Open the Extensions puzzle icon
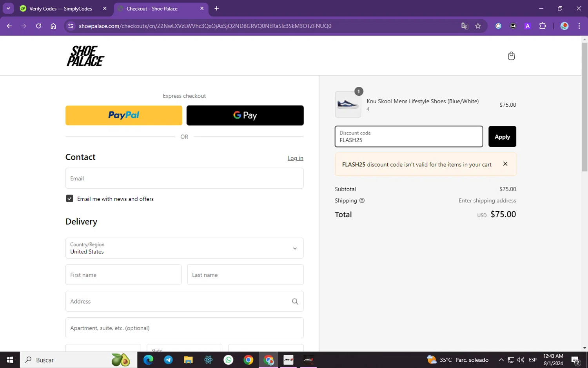The height and width of the screenshot is (368, 588). point(543,26)
